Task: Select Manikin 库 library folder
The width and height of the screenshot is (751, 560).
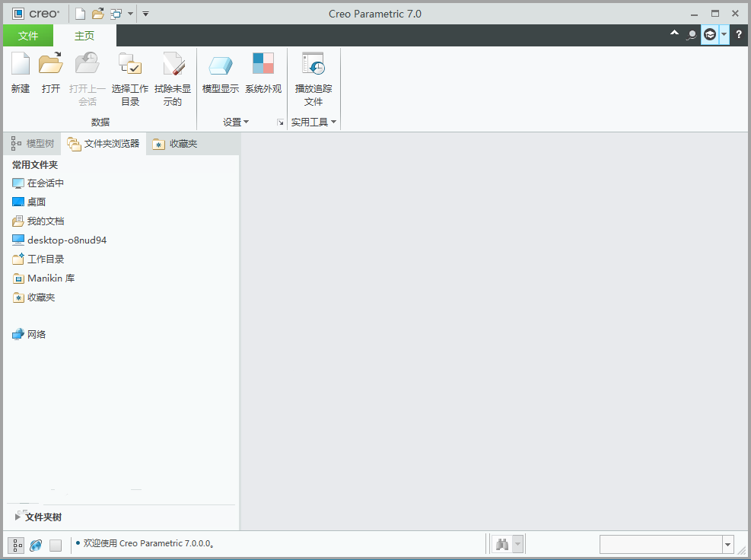Action: 43,278
